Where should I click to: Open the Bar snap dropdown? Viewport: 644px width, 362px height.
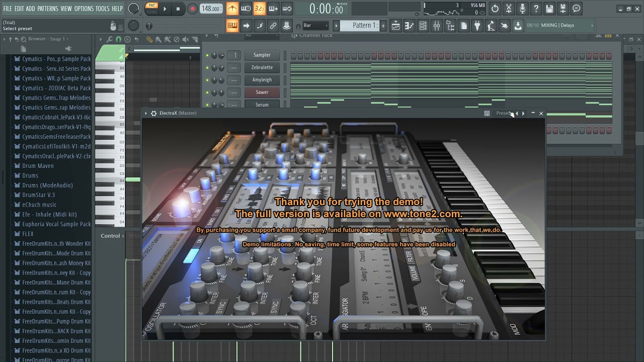tap(315, 26)
